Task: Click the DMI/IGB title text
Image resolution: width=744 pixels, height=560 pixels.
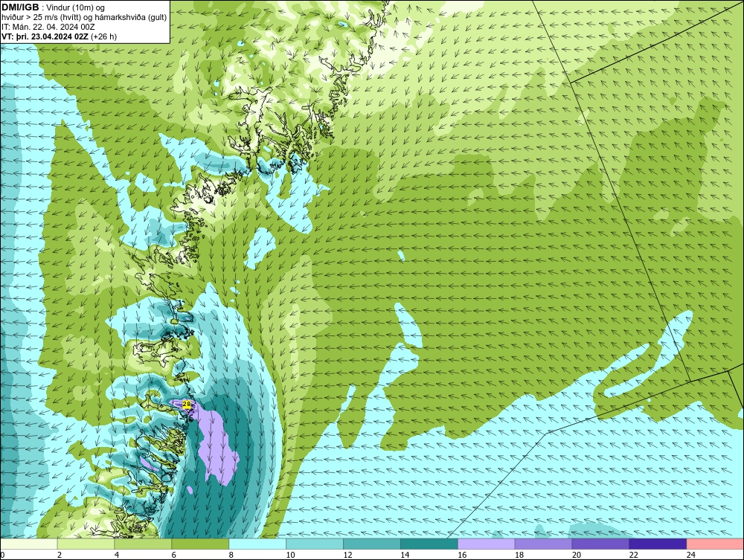Action: [x=20, y=7]
